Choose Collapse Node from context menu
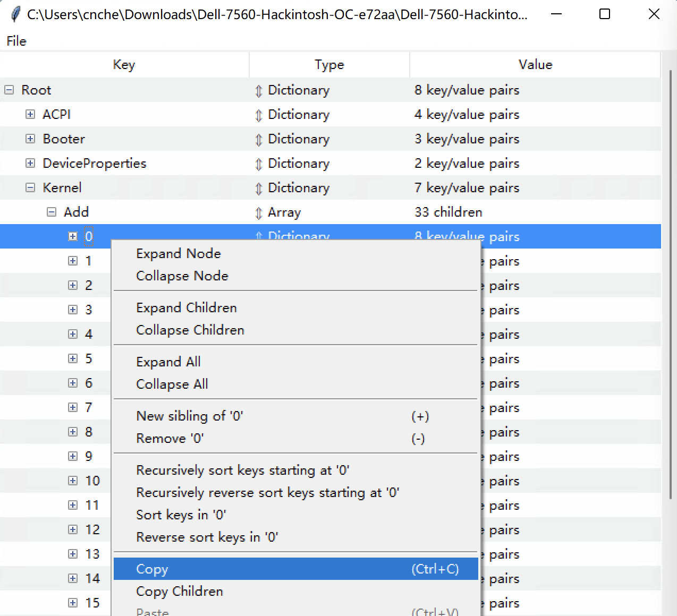This screenshot has height=616, width=677. (x=295, y=276)
